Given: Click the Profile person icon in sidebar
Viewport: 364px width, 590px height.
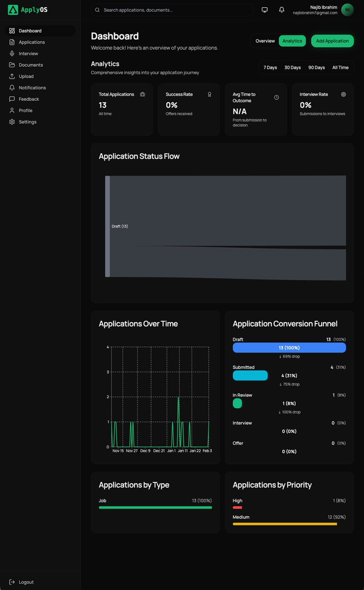Looking at the screenshot, I should tap(12, 110).
